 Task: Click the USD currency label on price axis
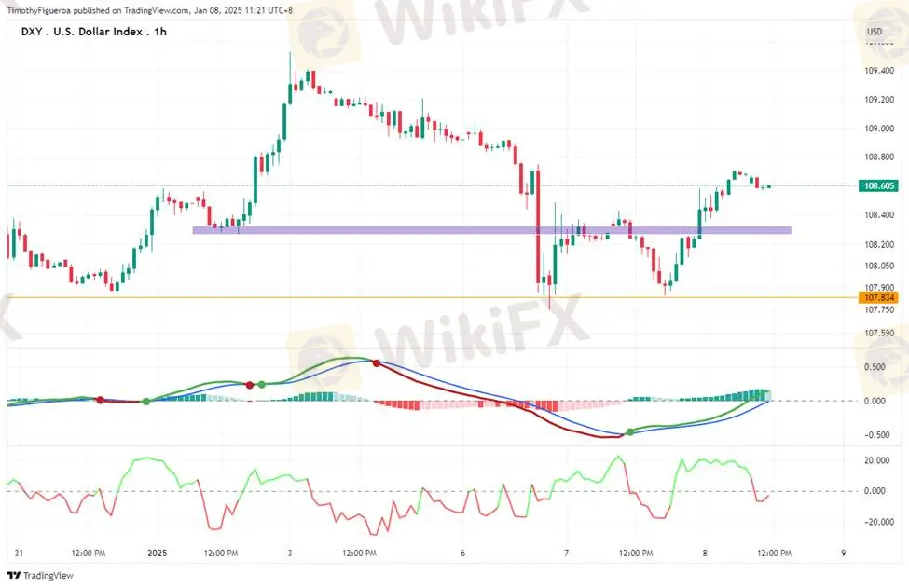[875, 32]
